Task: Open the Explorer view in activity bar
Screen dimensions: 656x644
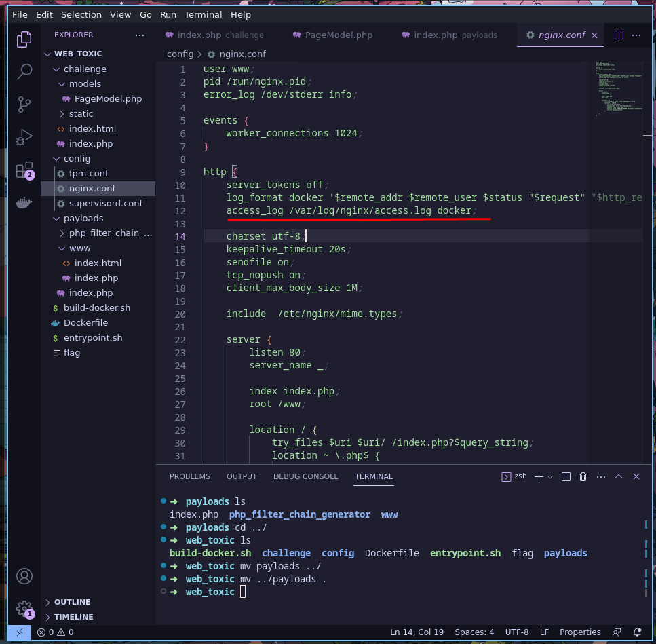Action: (24, 39)
